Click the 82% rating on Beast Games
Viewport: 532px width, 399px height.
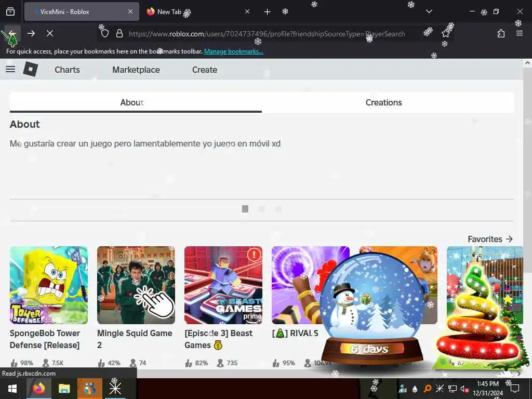point(197,363)
